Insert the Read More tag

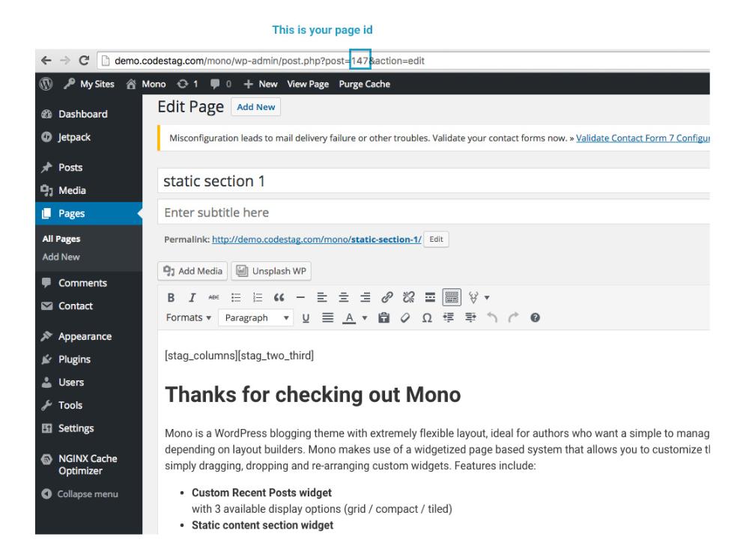(x=430, y=298)
